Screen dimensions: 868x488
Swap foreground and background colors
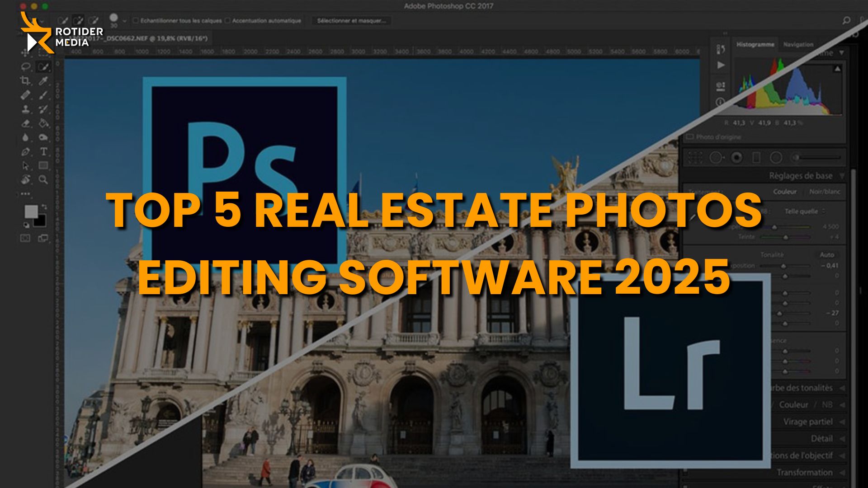point(44,207)
